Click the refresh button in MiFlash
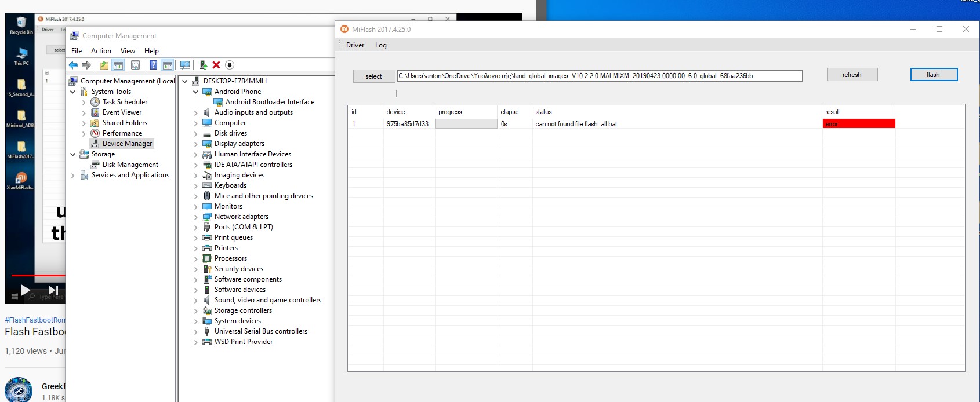Viewport: 980px width, 402px height. (x=852, y=75)
